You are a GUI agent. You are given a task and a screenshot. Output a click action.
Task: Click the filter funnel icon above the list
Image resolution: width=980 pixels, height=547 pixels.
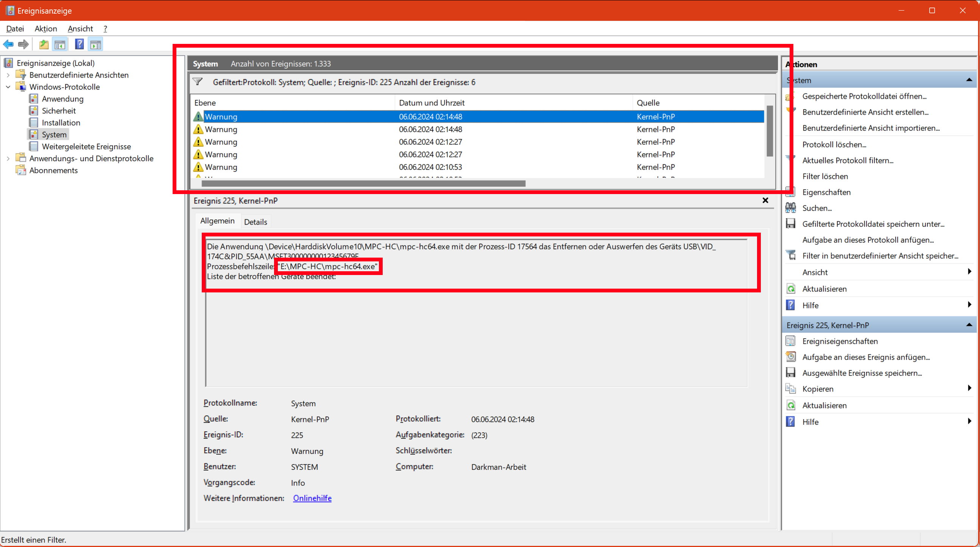pos(198,82)
